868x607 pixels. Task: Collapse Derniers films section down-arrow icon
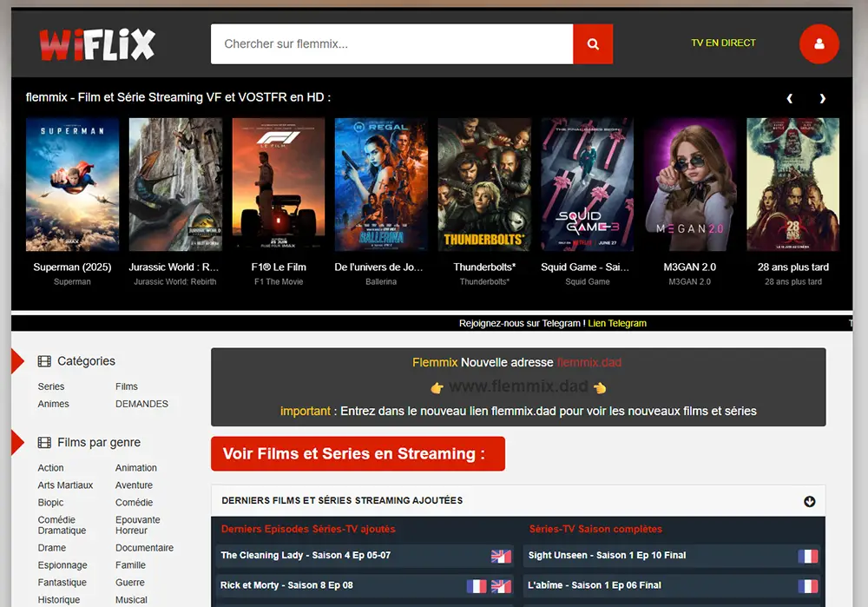pos(809,501)
